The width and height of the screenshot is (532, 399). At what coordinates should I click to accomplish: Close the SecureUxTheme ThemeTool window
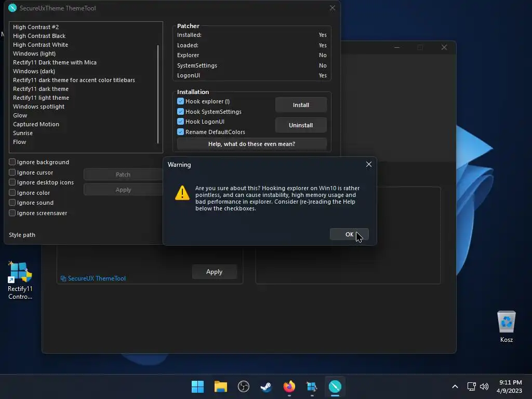(x=332, y=8)
